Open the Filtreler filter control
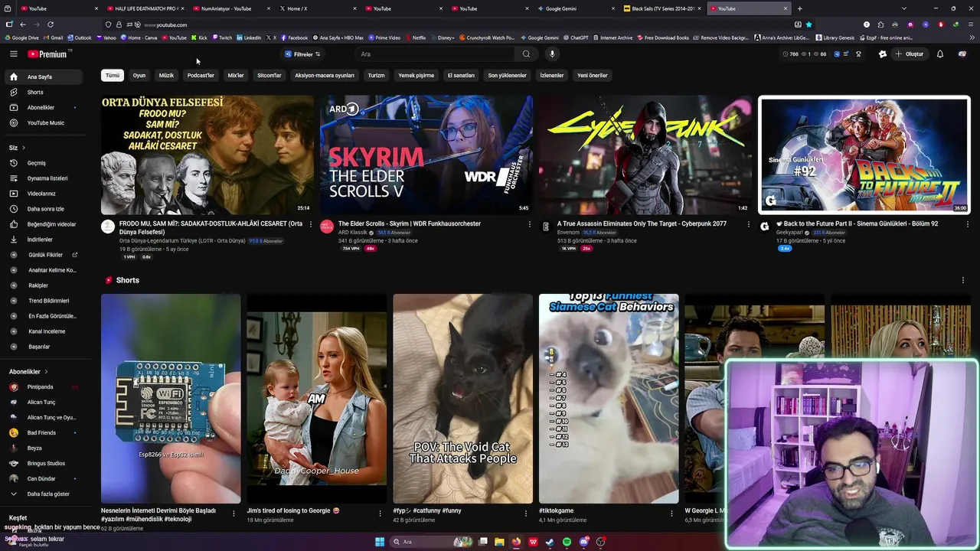 pyautogui.click(x=303, y=54)
